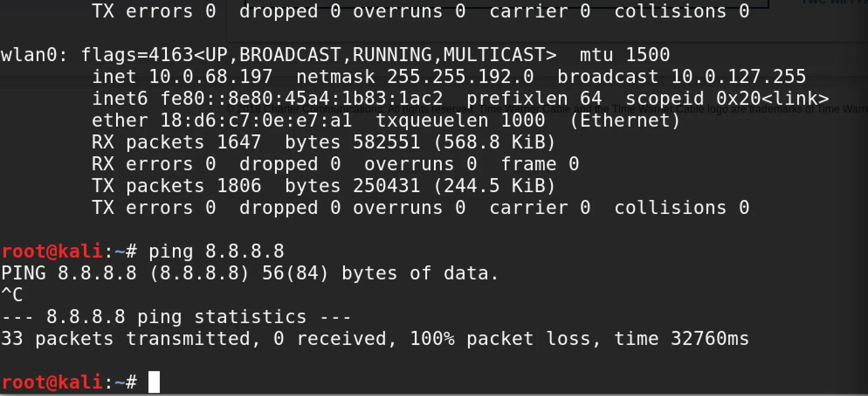Click the TX packets count 1806
868x396 pixels.
coord(239,186)
